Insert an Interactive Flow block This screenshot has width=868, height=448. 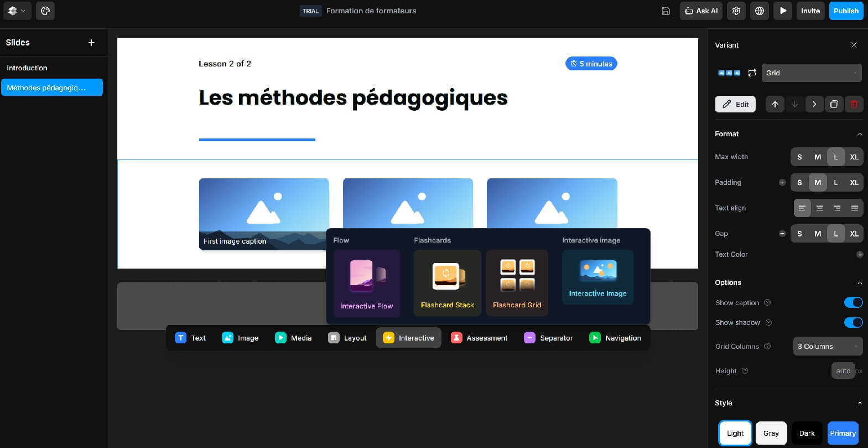[x=366, y=283]
